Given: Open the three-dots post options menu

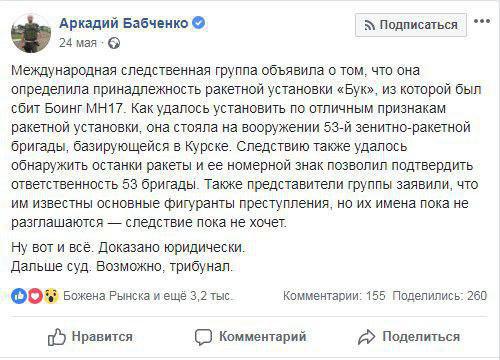Looking at the screenshot, I should [482, 21].
